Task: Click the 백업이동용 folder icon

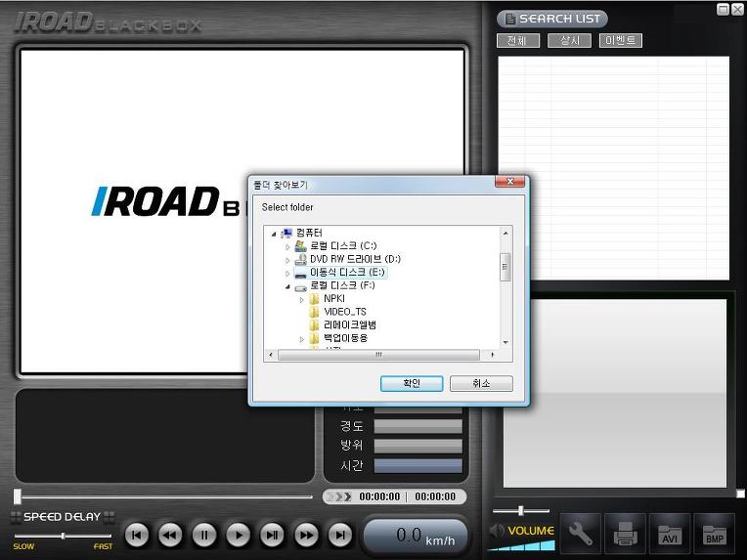Action: click(x=315, y=338)
